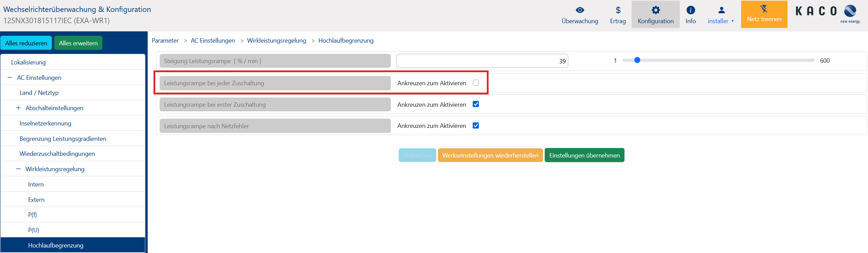Uncheck Leistungsrampe bei erster Zuschaltung
The width and height of the screenshot is (868, 253).
point(476,104)
